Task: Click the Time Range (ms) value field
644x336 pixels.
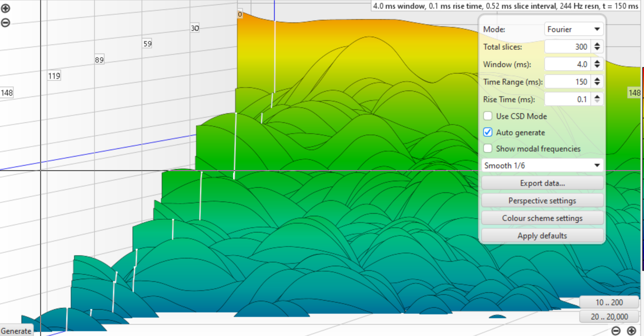Action: (567, 82)
